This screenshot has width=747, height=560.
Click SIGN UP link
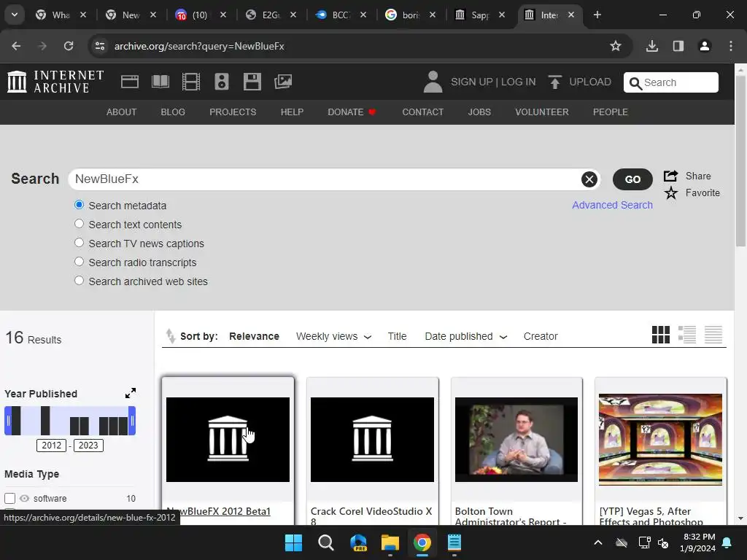coord(472,82)
